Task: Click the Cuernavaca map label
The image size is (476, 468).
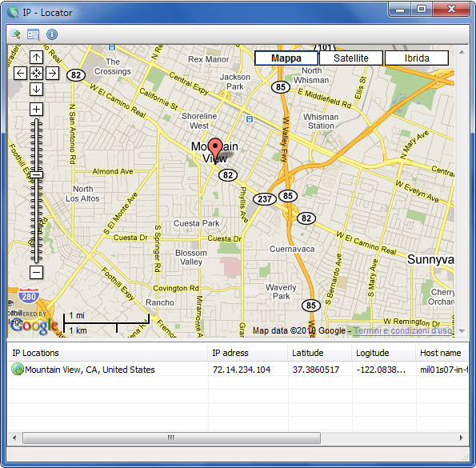Action: coord(292,249)
